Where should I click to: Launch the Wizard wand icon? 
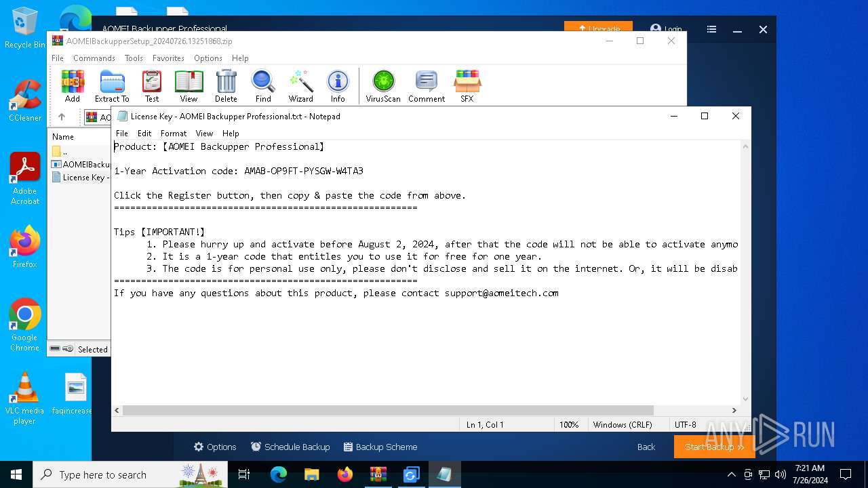[x=300, y=86]
